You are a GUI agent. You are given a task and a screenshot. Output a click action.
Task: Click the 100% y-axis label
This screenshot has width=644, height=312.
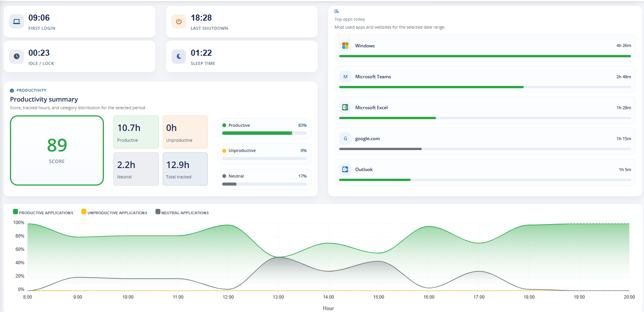tap(19, 223)
